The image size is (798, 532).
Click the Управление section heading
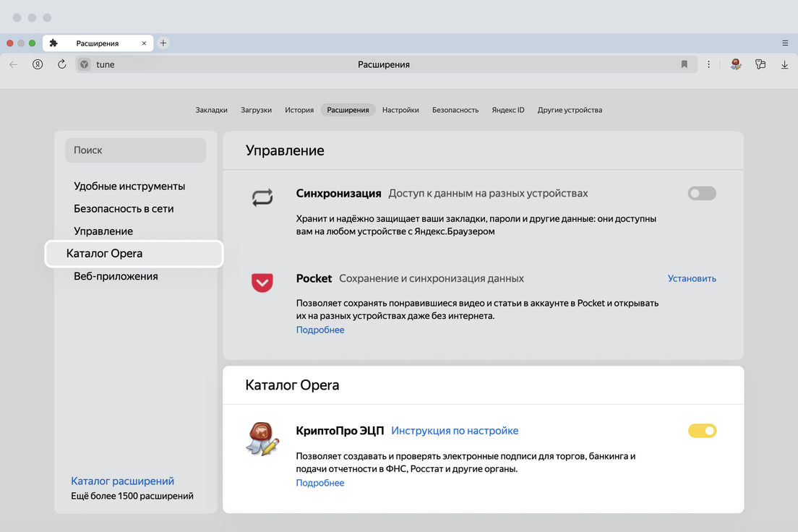[x=285, y=150]
